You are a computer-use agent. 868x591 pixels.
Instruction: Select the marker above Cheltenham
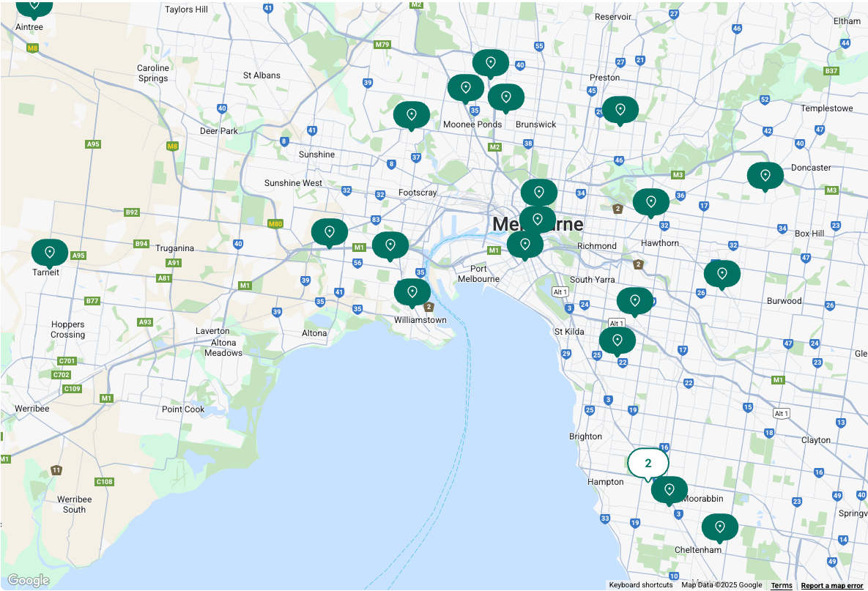click(x=719, y=527)
